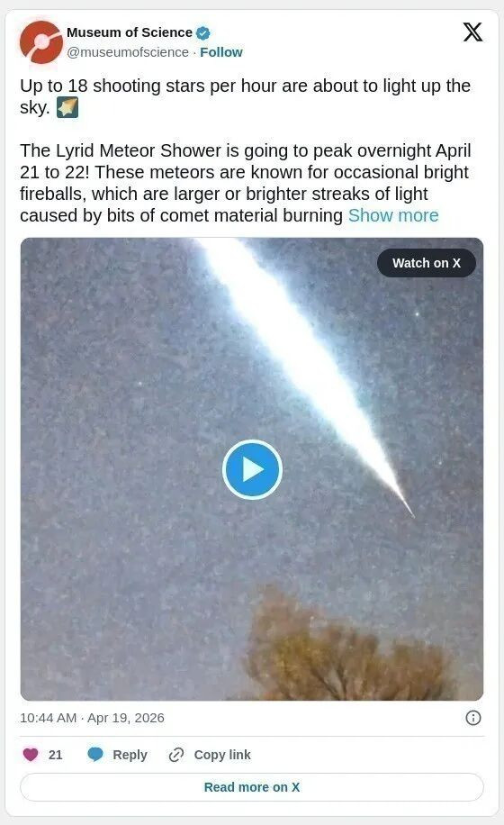Open the @museumofscience handle

pyautogui.click(x=128, y=52)
